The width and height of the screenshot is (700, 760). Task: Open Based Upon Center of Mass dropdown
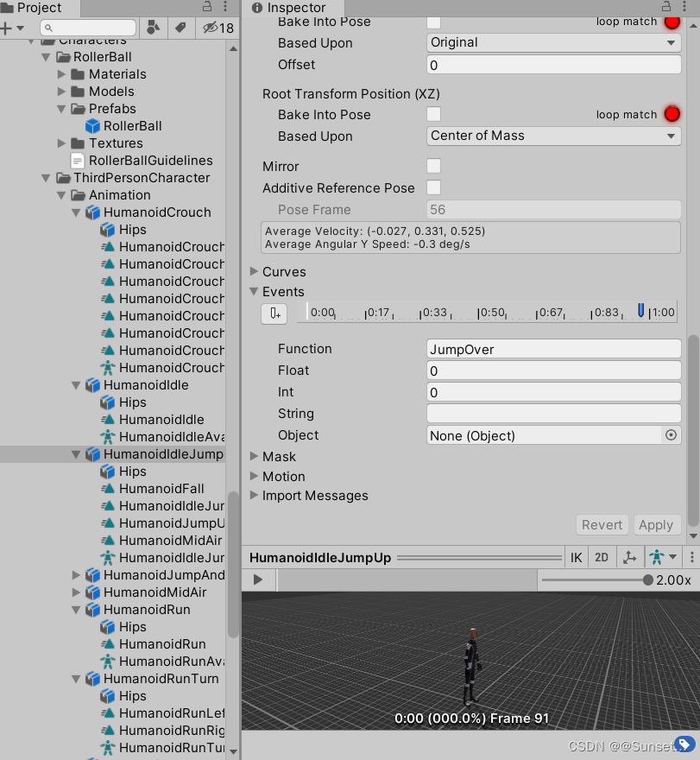(554, 136)
